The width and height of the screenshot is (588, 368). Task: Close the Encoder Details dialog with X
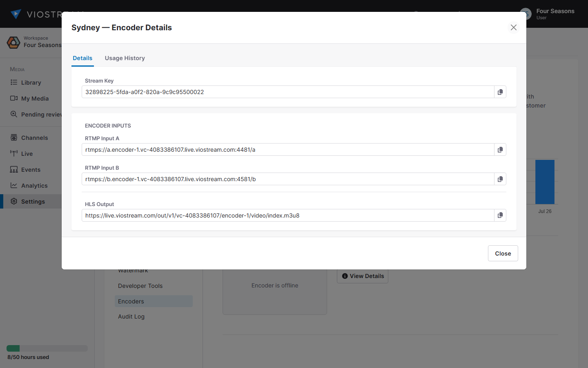point(514,27)
